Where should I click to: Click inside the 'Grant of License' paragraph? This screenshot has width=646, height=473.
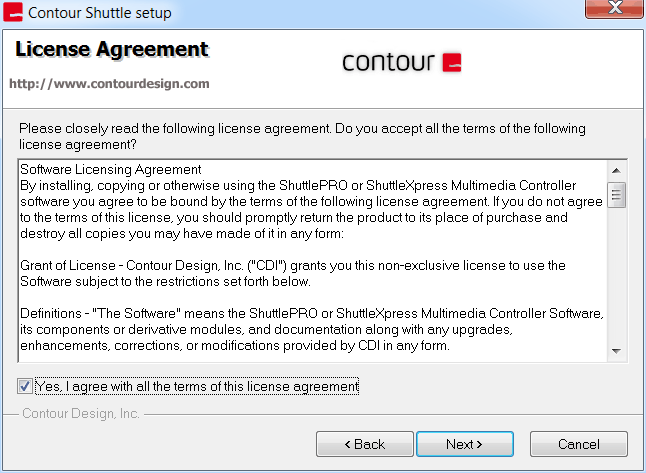point(293,273)
